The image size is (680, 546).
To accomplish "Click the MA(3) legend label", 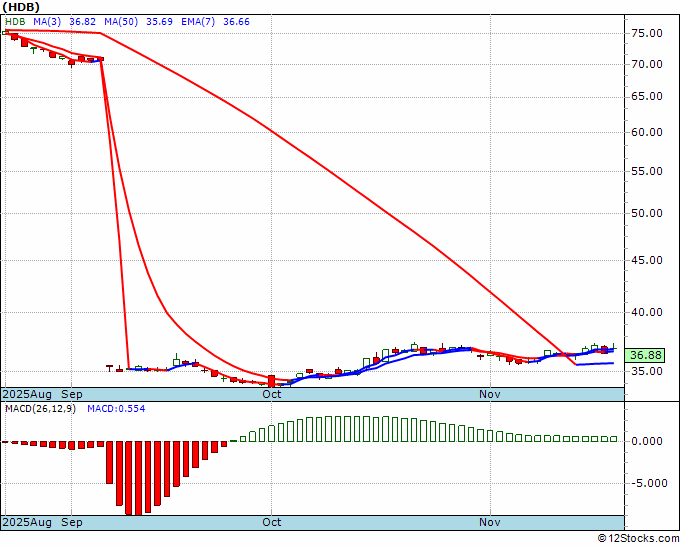I will pyautogui.click(x=47, y=22).
